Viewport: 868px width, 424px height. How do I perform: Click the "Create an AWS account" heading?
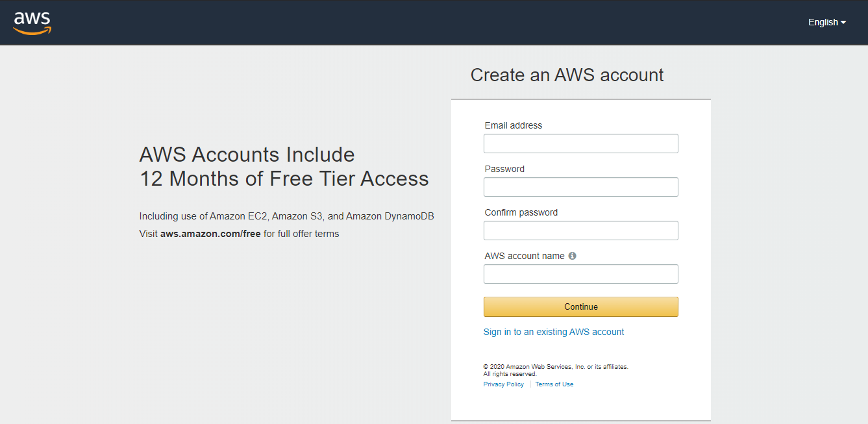(x=567, y=75)
